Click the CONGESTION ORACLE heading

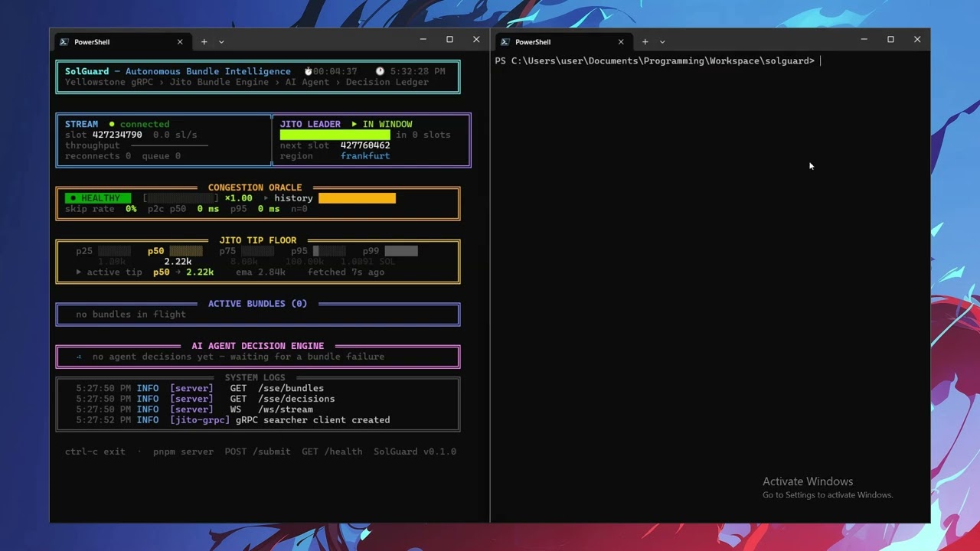255,187
